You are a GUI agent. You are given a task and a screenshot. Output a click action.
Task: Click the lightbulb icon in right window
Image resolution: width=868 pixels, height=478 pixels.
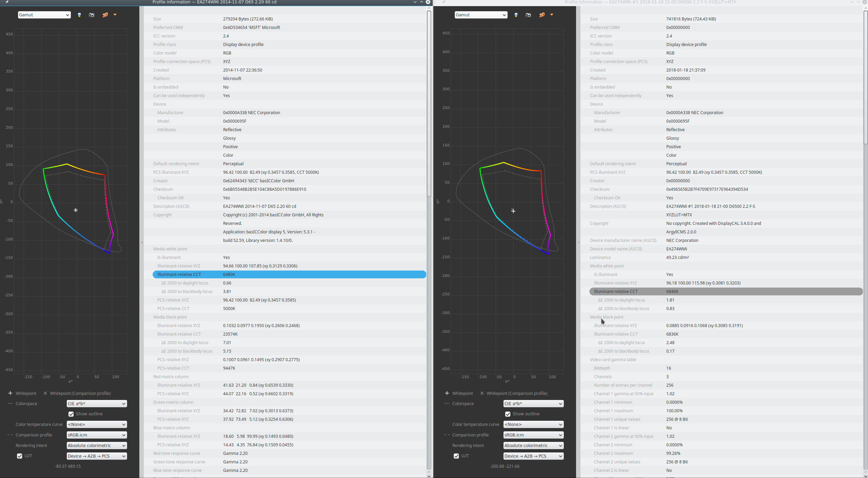click(516, 15)
